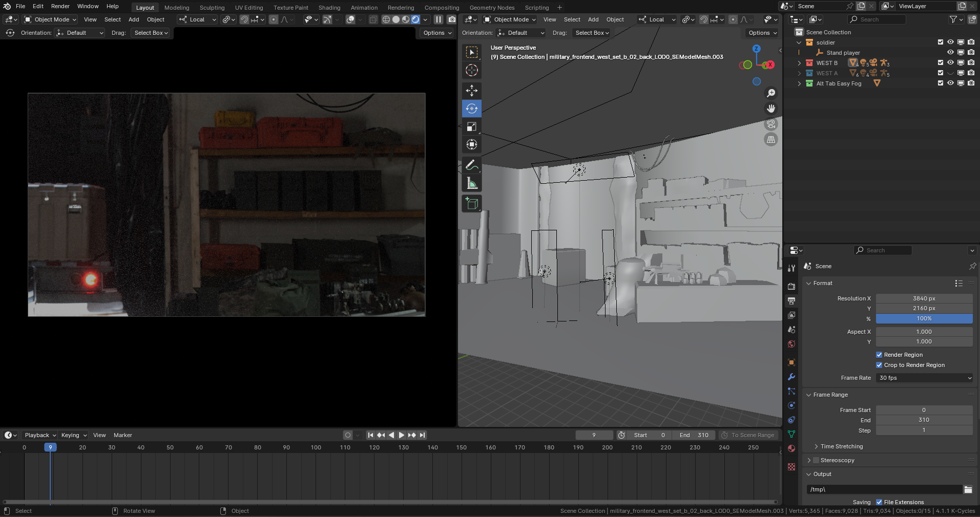
Task: Click To Scene Range button
Action: pyautogui.click(x=748, y=435)
